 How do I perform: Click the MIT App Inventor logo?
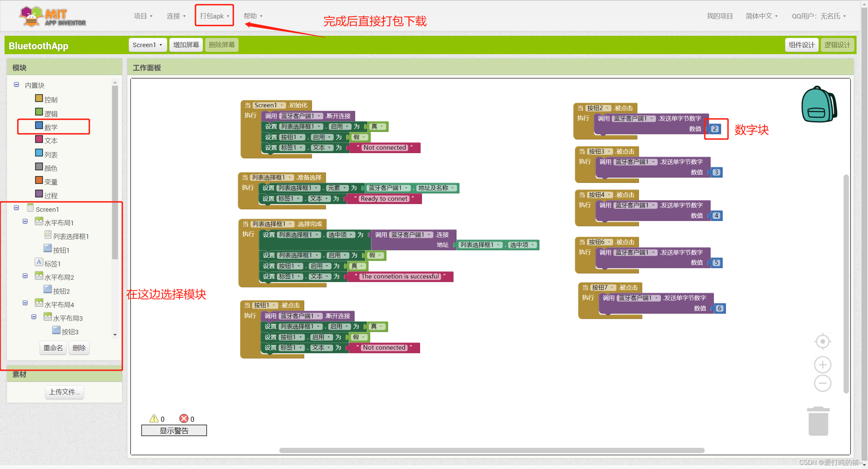[53, 17]
